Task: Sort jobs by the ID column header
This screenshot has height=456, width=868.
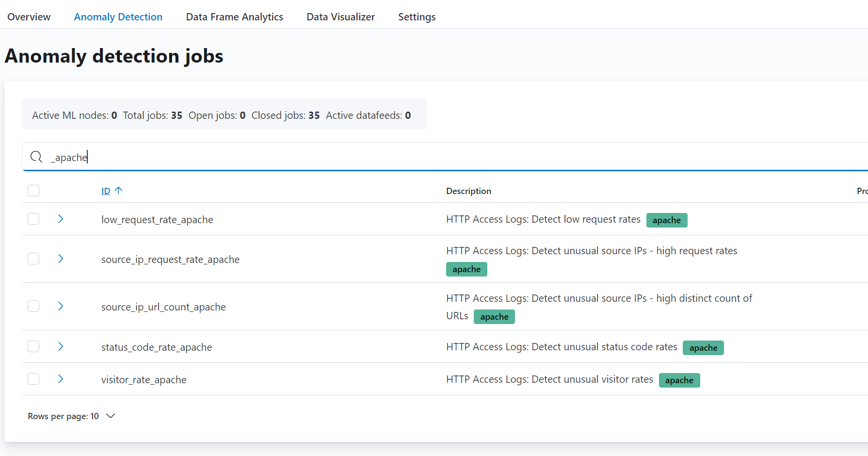Action: pos(106,191)
